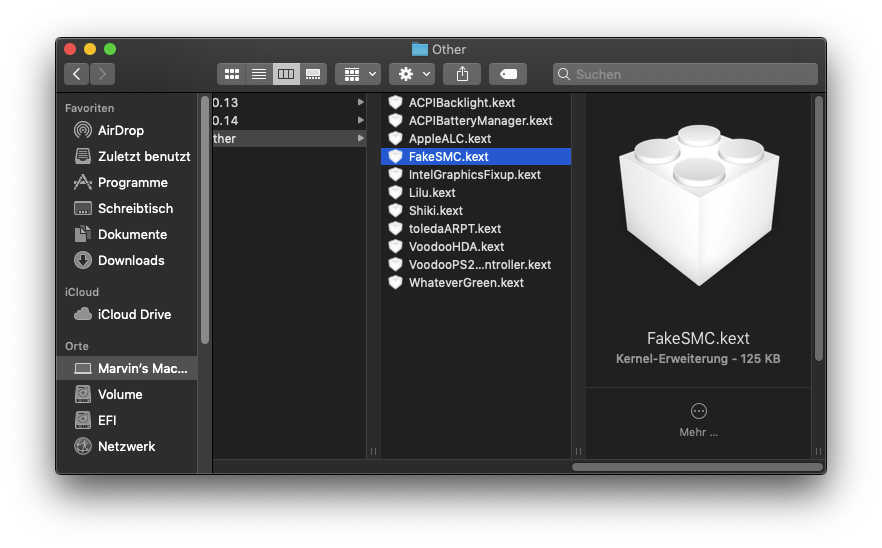This screenshot has height=548, width=882.
Task: Select Marvin's Mac in the sidebar
Action: (x=127, y=368)
